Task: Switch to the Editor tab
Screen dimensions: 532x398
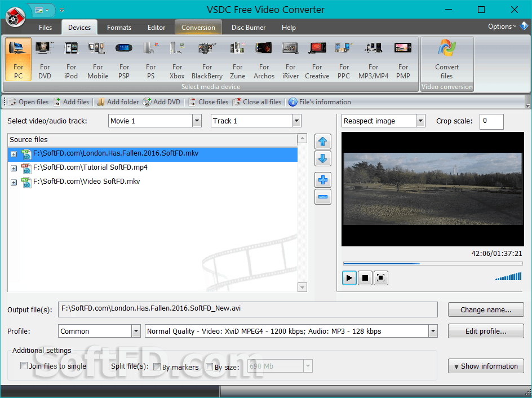Action: coord(157,28)
